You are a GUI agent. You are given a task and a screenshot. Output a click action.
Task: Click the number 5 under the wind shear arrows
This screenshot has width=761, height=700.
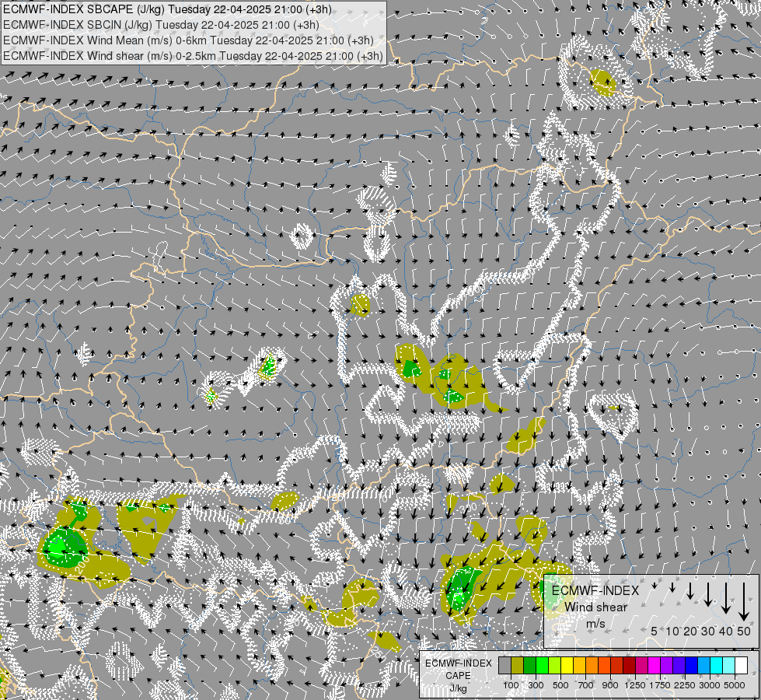point(655,631)
